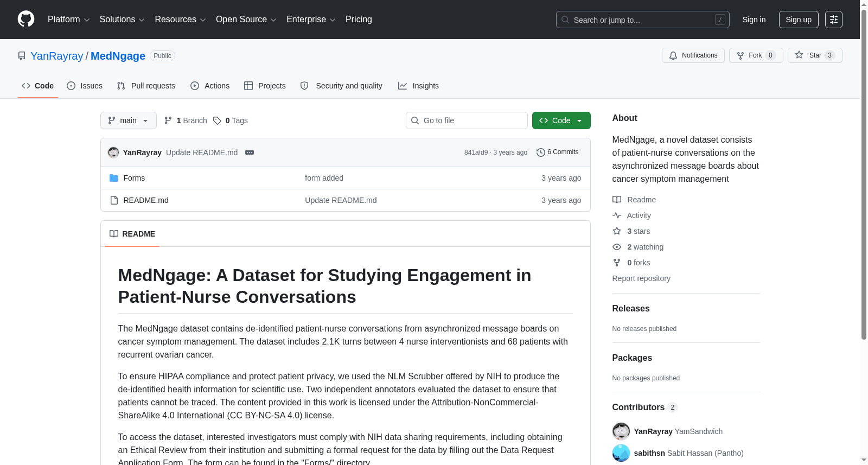The width and height of the screenshot is (868, 465).
Task: Open the 'form added' commit message
Action: (x=324, y=178)
